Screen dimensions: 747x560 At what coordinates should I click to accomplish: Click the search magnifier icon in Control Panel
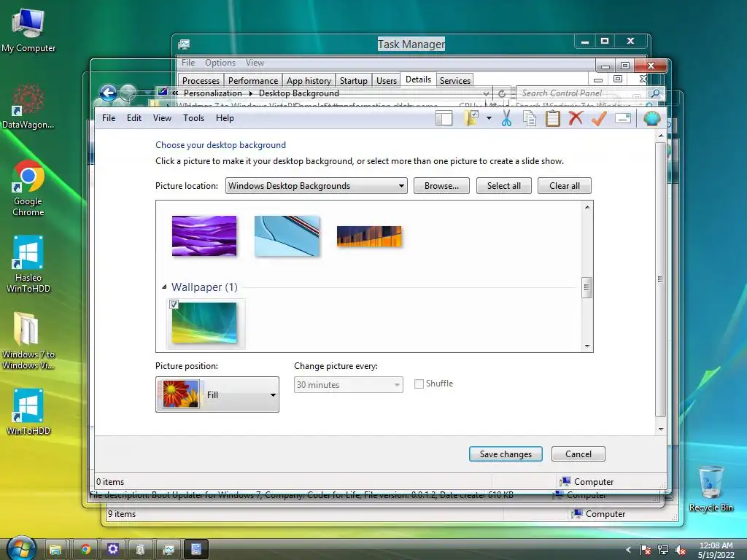[x=656, y=93]
